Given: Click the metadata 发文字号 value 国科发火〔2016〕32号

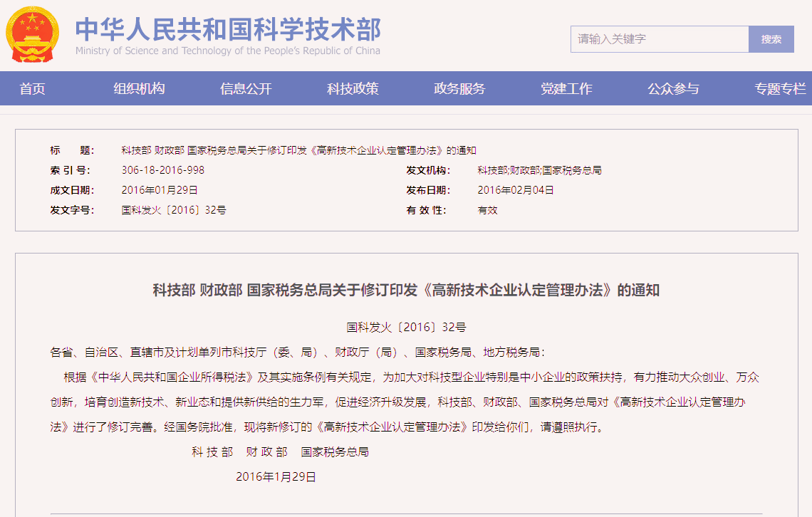Looking at the screenshot, I should click(x=174, y=210).
